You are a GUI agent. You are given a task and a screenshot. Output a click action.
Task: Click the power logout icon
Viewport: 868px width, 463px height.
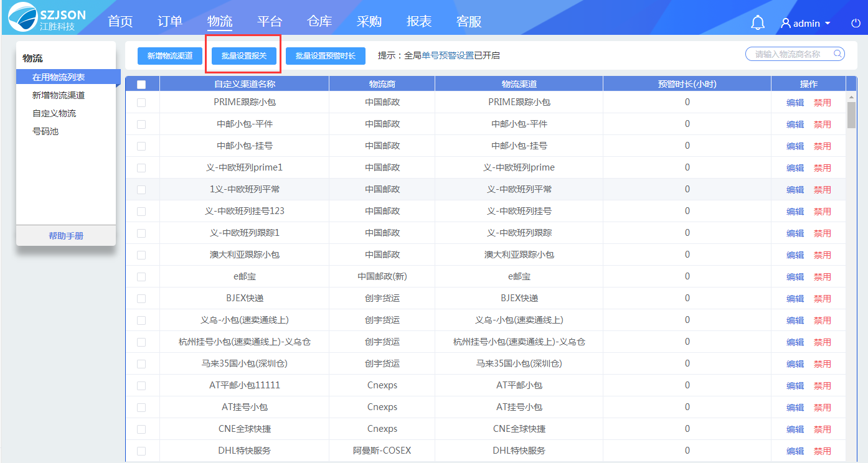click(856, 24)
